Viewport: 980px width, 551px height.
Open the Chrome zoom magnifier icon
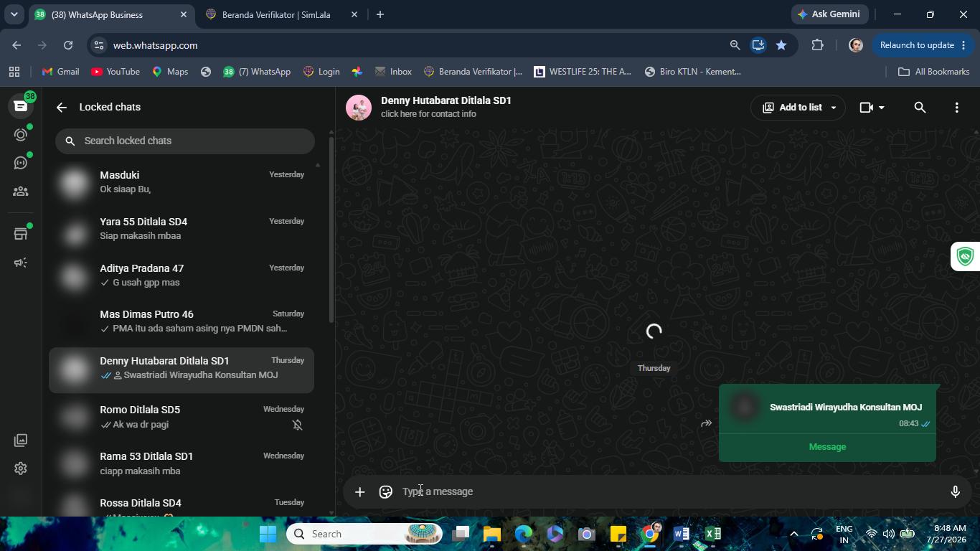coord(735,45)
